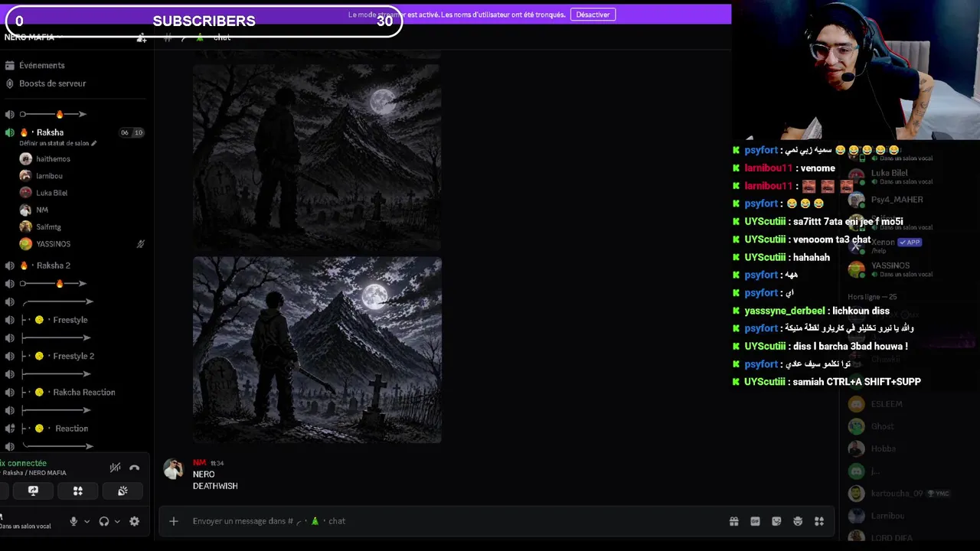Click DEATHWISH message text
Image resolution: width=980 pixels, height=551 pixels.
pos(215,486)
